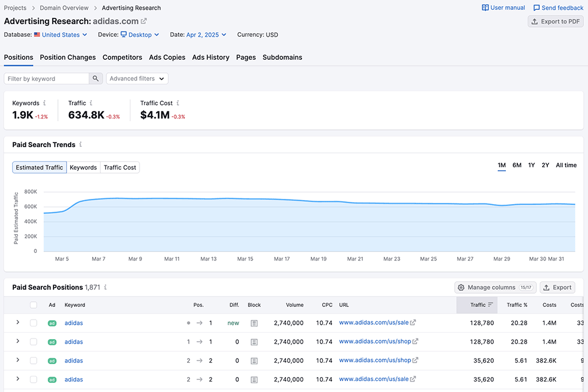Click the ad badge in third adidas row
The image size is (588, 392).
[52, 361]
